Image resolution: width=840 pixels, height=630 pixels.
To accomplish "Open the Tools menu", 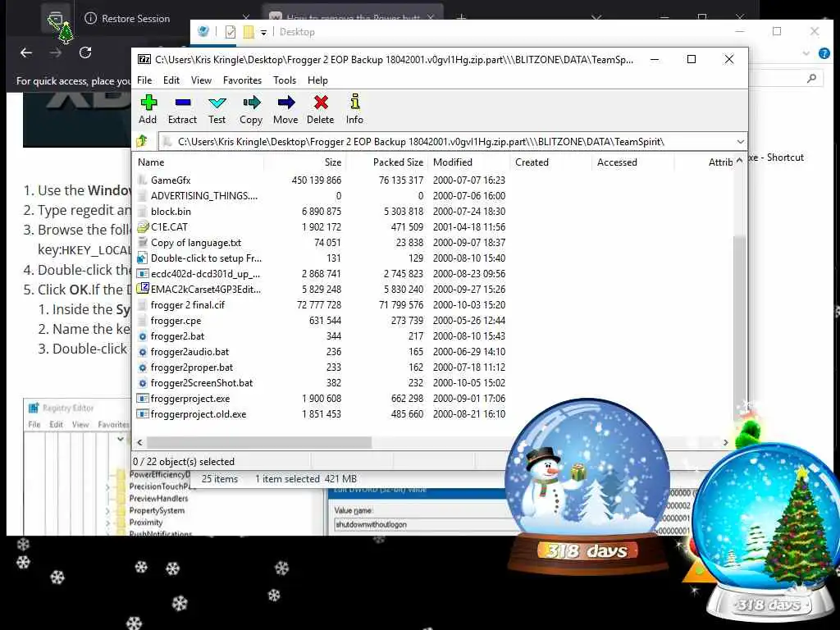I will (x=285, y=80).
